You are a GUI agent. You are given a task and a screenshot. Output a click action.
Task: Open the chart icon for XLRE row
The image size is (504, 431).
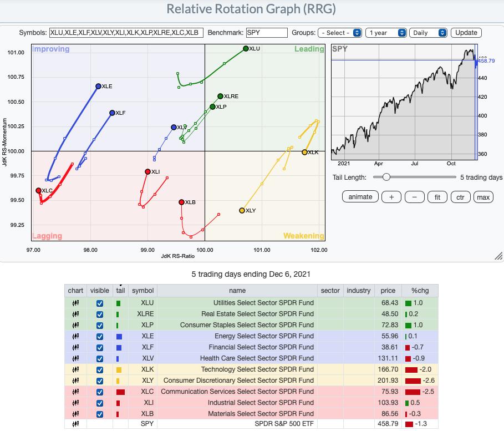(75, 314)
